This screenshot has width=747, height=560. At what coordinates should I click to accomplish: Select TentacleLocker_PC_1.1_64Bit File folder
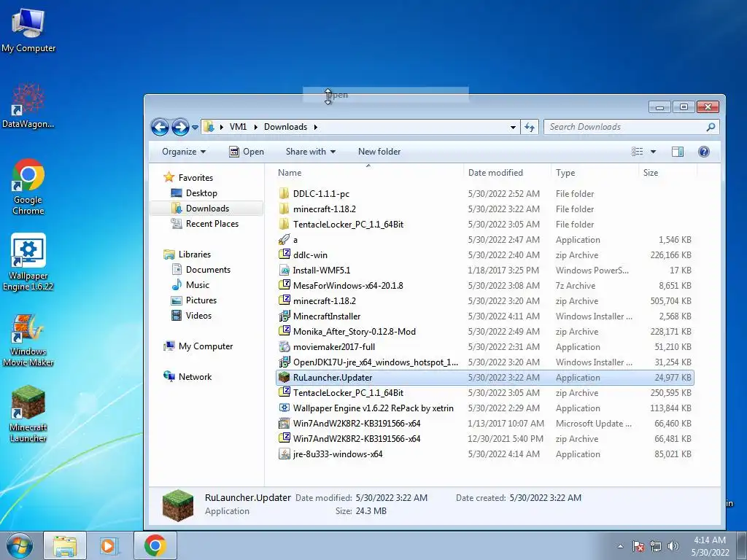[x=484, y=225]
